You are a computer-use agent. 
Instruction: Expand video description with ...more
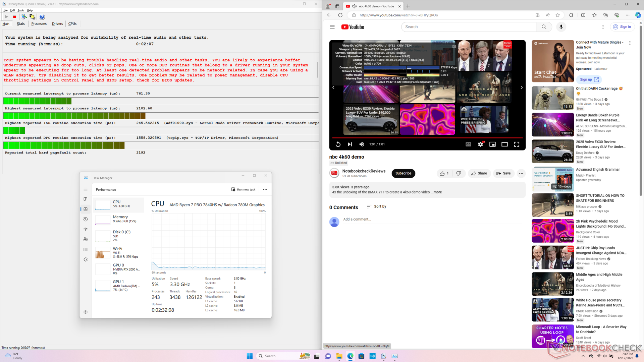pyautogui.click(x=436, y=192)
